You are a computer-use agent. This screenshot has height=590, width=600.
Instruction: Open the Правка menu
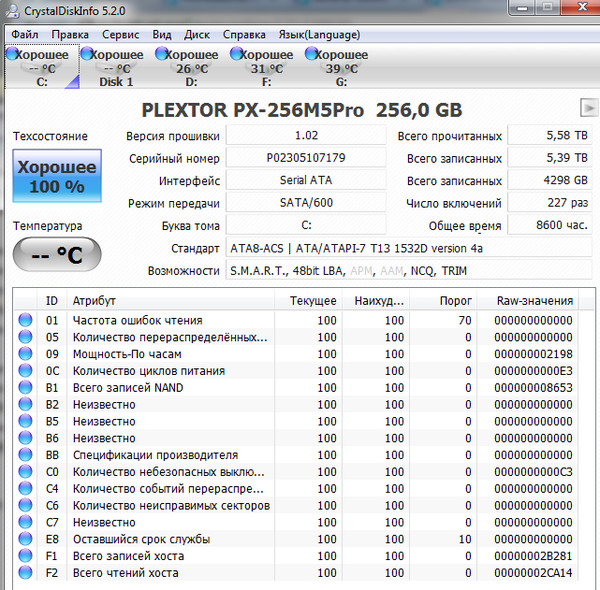click(70, 35)
